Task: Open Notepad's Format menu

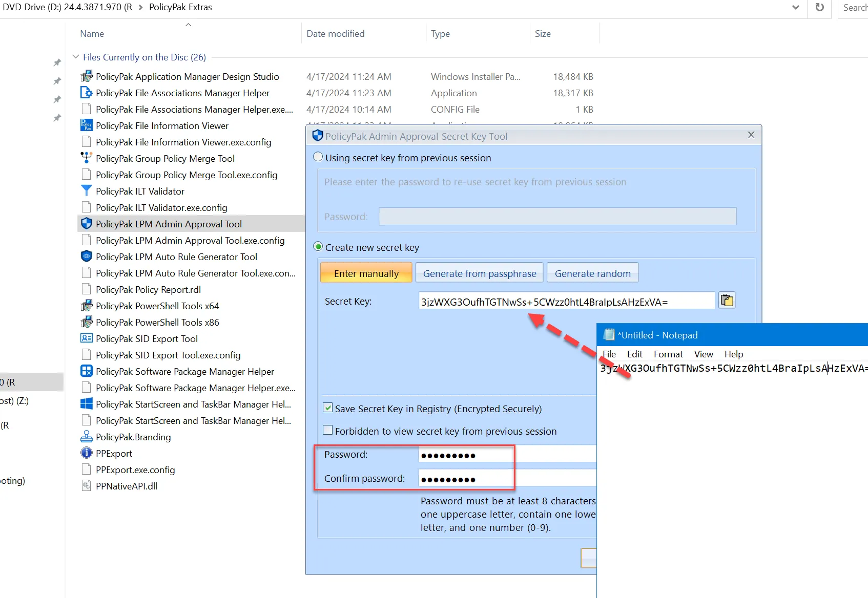Action: pyautogui.click(x=668, y=354)
